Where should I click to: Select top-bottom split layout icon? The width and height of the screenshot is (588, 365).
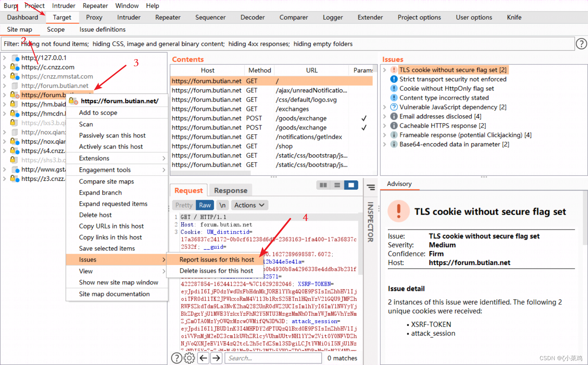[337, 185]
